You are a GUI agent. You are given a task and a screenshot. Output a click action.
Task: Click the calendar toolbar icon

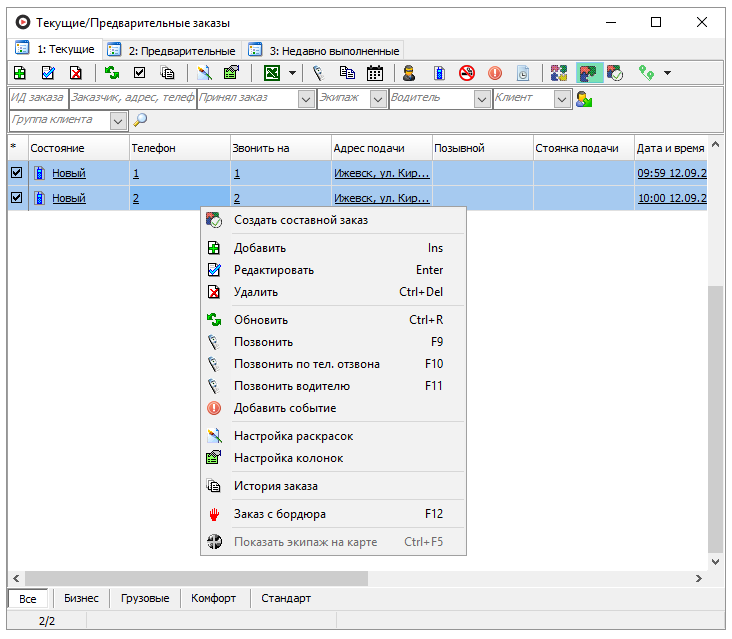[375, 73]
